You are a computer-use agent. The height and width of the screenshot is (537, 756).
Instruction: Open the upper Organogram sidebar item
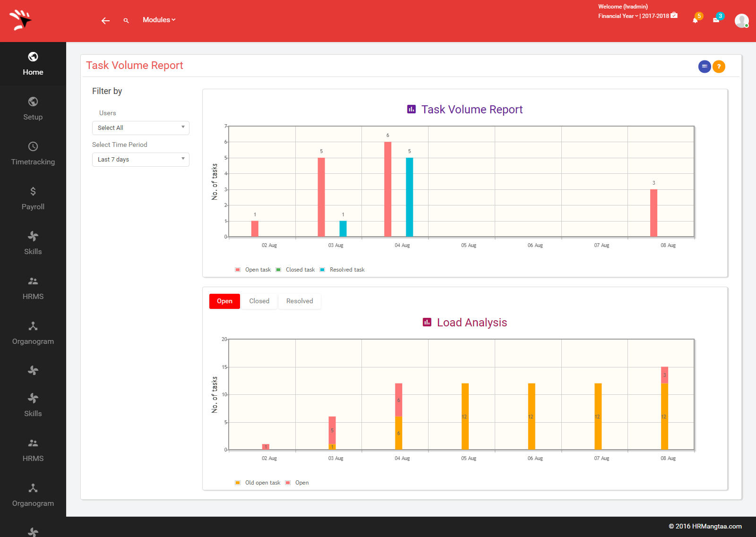click(x=33, y=333)
